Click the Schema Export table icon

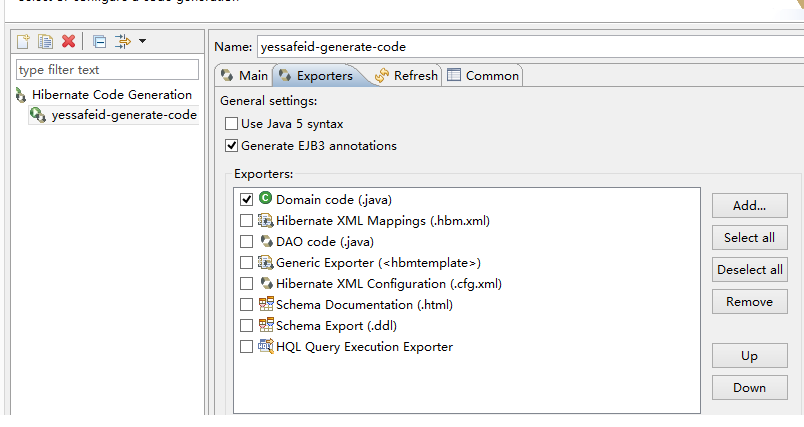point(266,324)
